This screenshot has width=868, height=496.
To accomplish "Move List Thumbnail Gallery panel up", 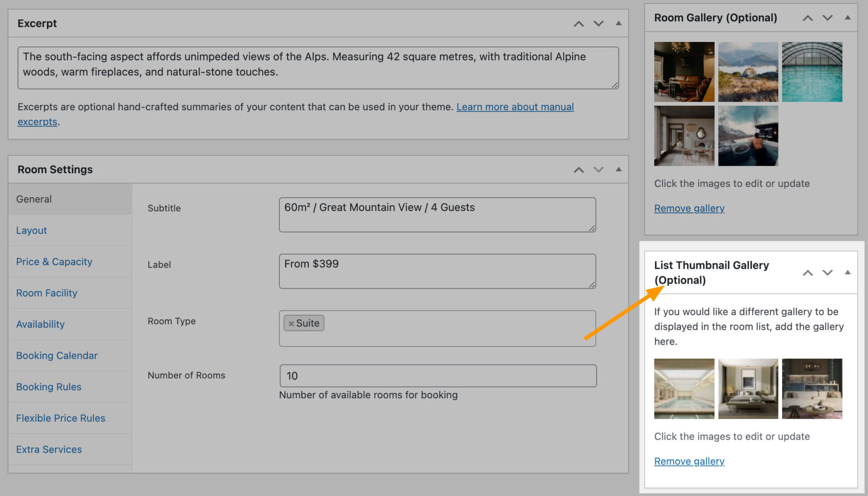I will pyautogui.click(x=808, y=272).
